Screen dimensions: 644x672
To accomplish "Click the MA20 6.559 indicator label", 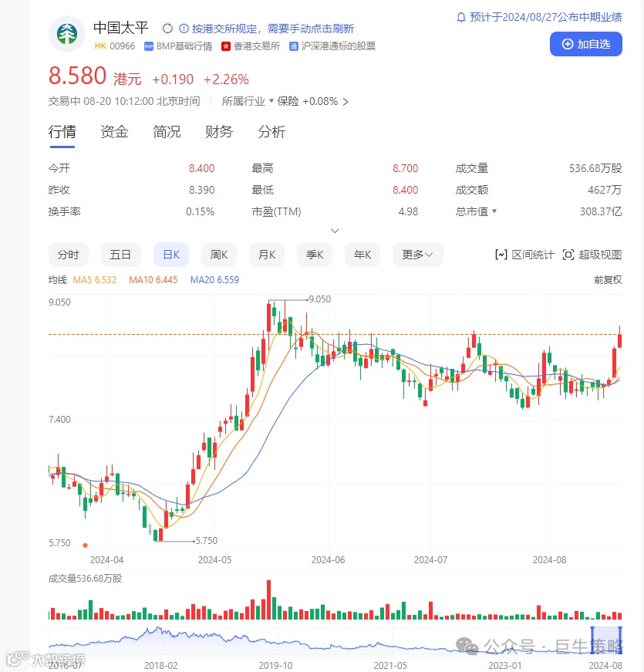I will click(x=214, y=280).
